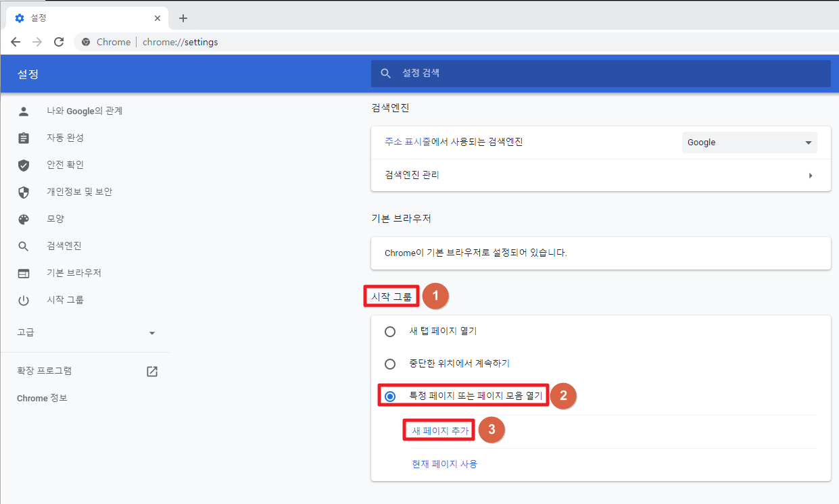The width and height of the screenshot is (839, 504).
Task: Expand 검색엔진 관리 with its arrow
Action: click(811, 175)
